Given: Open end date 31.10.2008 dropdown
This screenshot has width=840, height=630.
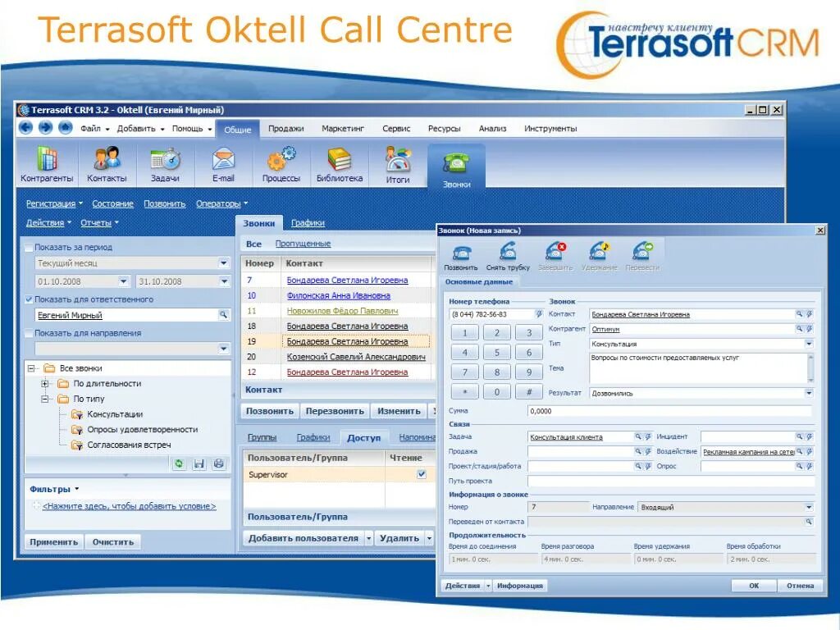Looking at the screenshot, I should [224, 281].
